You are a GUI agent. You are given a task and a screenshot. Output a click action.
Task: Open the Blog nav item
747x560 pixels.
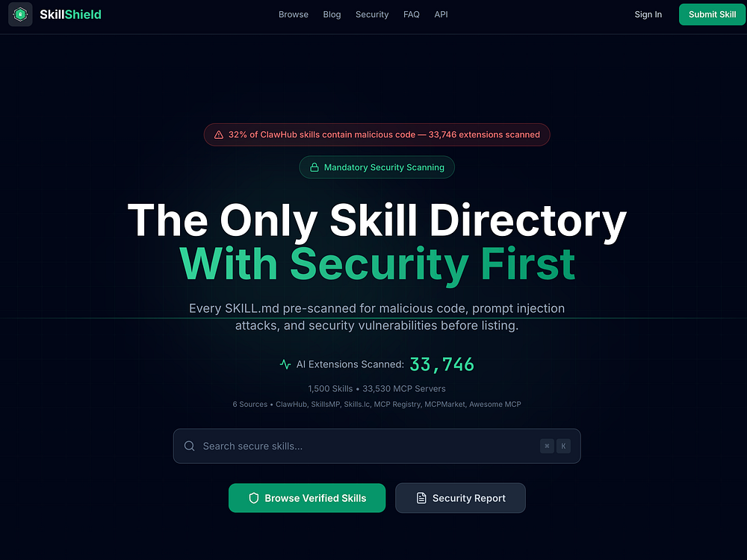[332, 14]
